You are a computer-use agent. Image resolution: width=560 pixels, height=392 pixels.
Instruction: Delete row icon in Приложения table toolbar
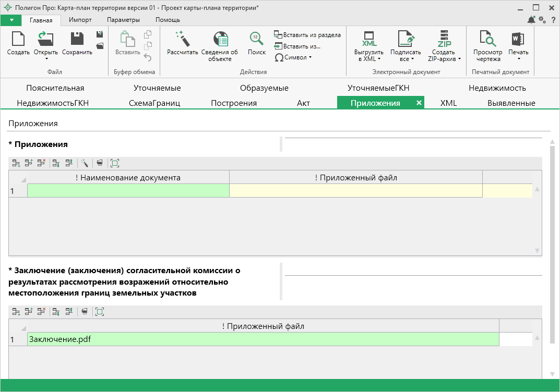(x=41, y=163)
